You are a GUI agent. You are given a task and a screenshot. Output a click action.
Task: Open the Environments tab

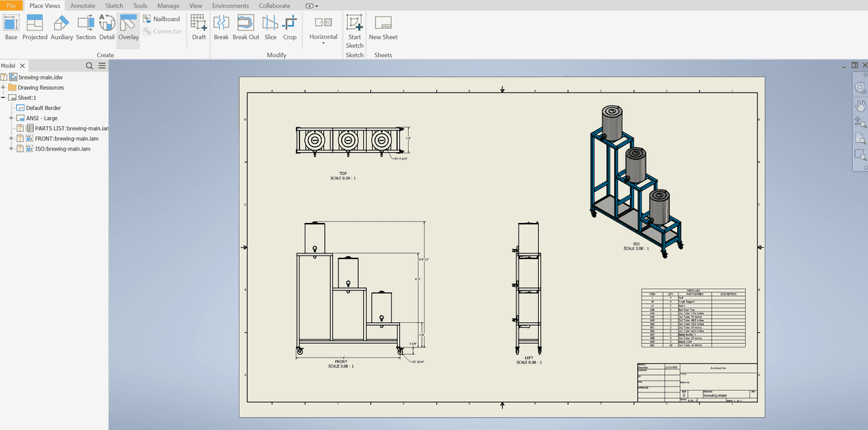(x=231, y=6)
